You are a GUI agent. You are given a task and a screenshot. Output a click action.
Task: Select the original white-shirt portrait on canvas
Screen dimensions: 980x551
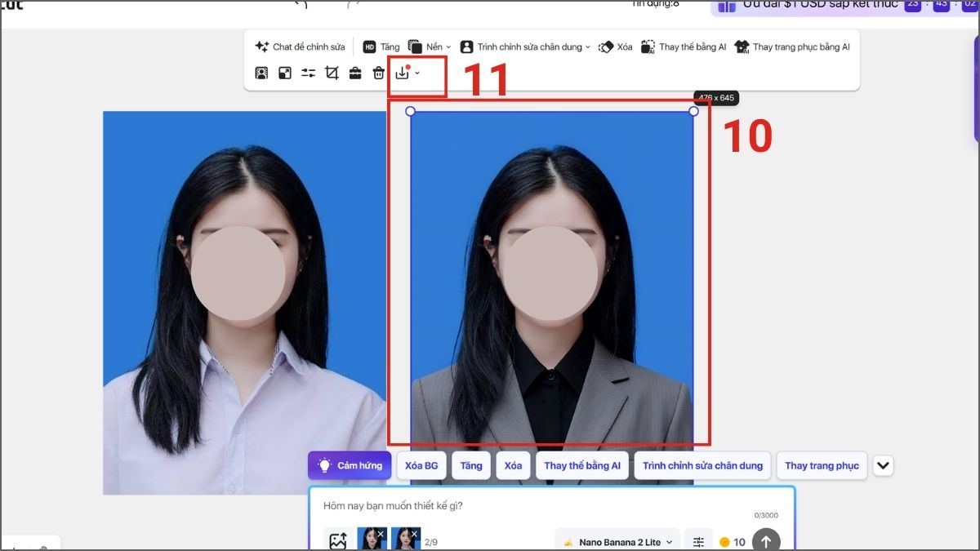click(x=244, y=302)
